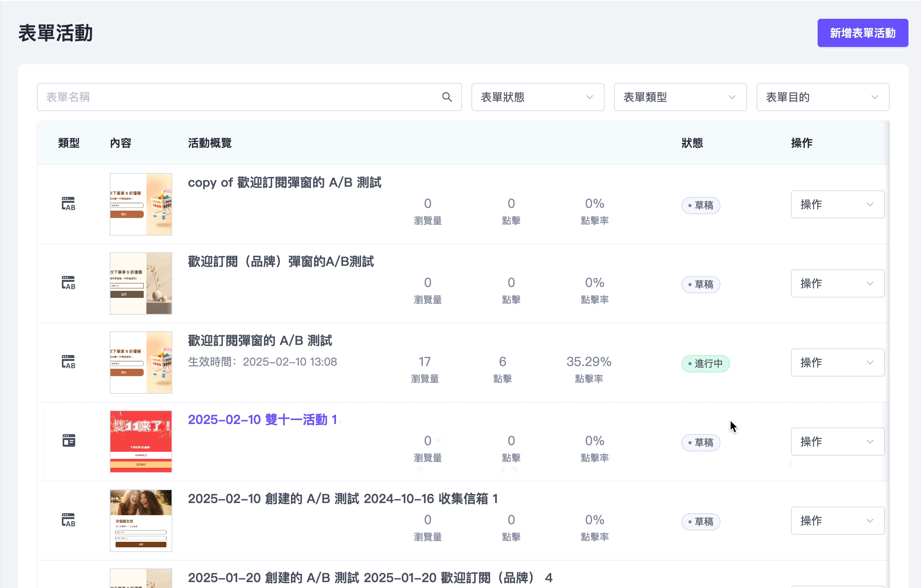921x588 pixels.
Task: Click the red 雙11來了 campaign thumbnail
Action: [141, 441]
